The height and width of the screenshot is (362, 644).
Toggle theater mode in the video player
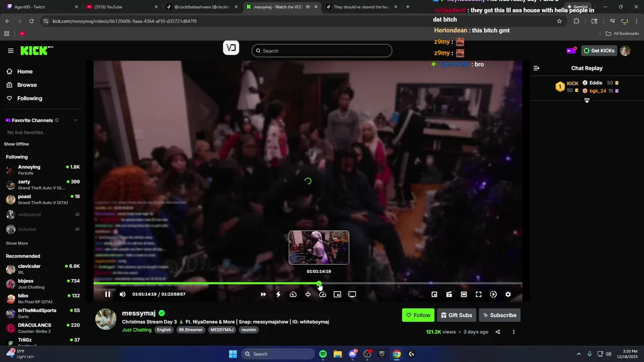click(464, 294)
